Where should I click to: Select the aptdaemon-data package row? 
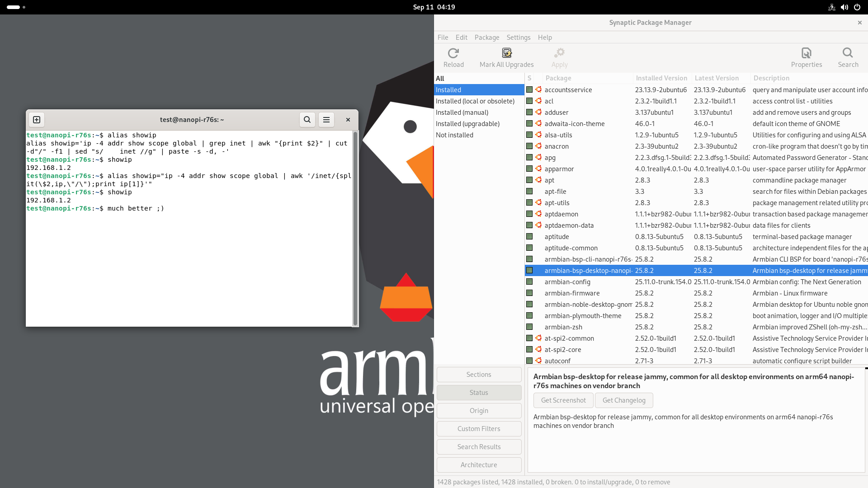tap(696, 225)
